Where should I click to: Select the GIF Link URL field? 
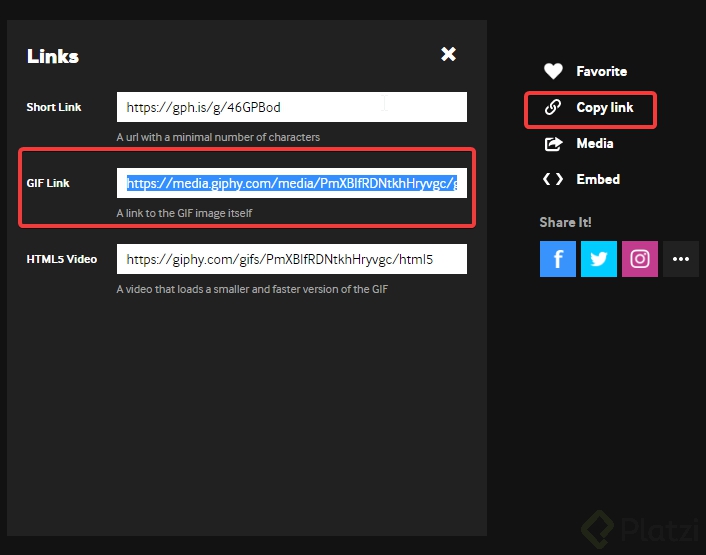[x=292, y=183]
